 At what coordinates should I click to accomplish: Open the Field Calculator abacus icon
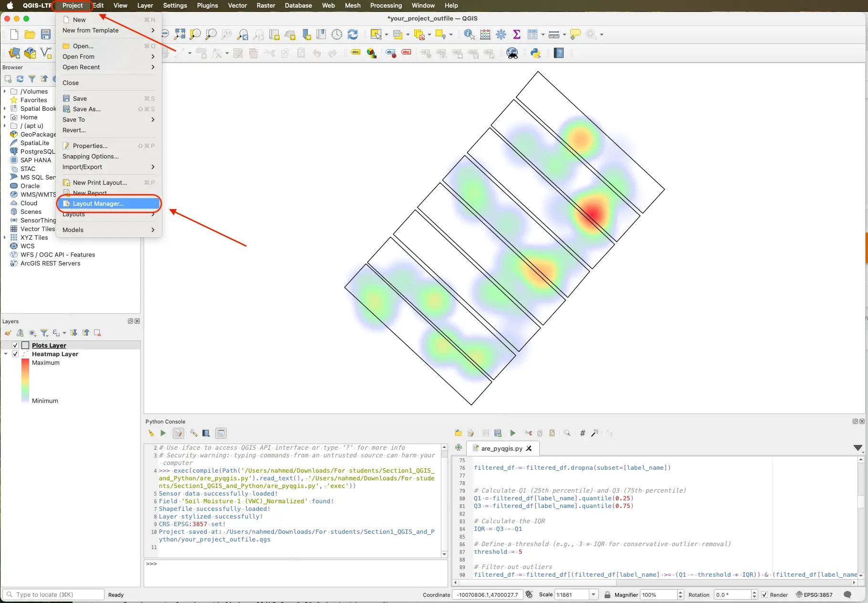click(x=485, y=34)
